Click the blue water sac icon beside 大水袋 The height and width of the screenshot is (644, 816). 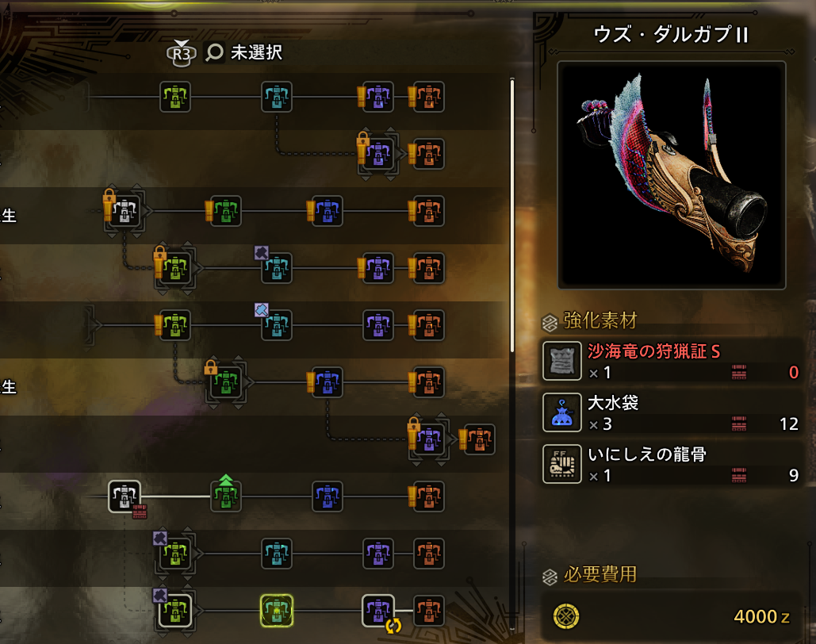click(x=562, y=412)
